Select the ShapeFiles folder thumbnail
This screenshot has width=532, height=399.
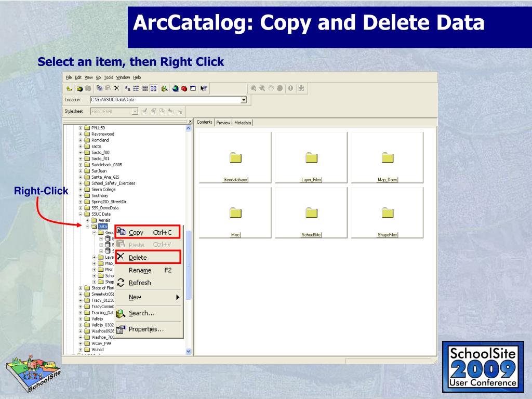387,212
